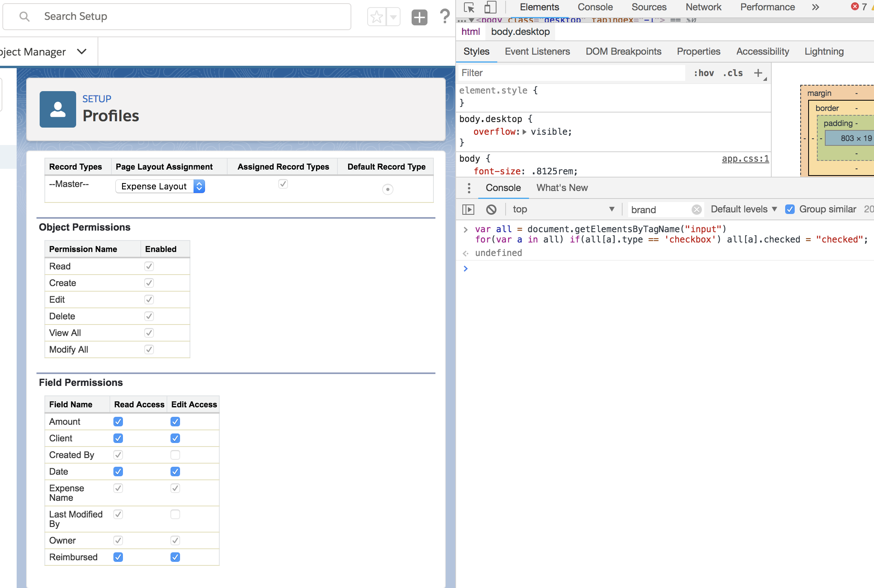The width and height of the screenshot is (874, 588).
Task: Show console sidebar icon
Action: (468, 209)
